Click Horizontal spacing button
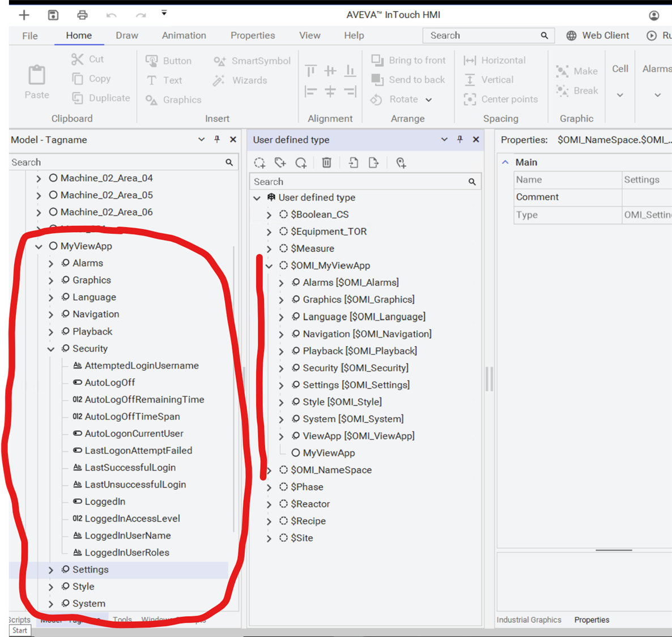This screenshot has height=637, width=672. click(x=495, y=61)
